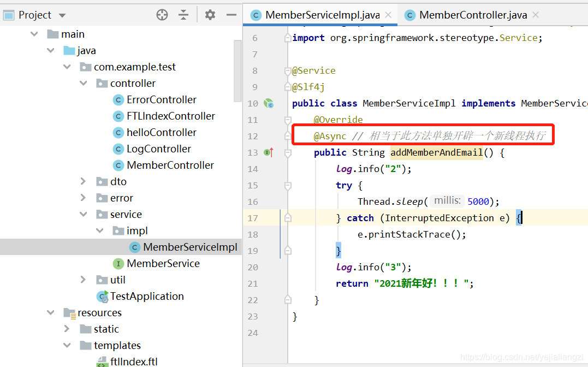Image resolution: width=588 pixels, height=367 pixels.
Task: Expand the error package
Action: pyautogui.click(x=83, y=198)
